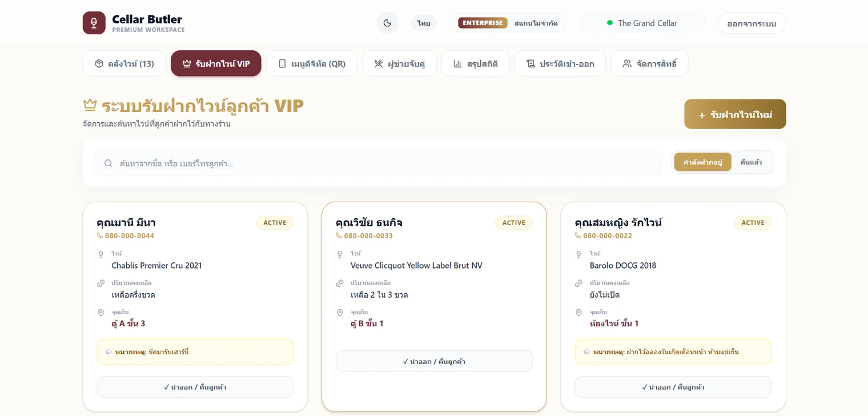The height and width of the screenshot is (416, 868).
Task: Open the รับฝากไวน์ VIP tab
Action: 216,63
